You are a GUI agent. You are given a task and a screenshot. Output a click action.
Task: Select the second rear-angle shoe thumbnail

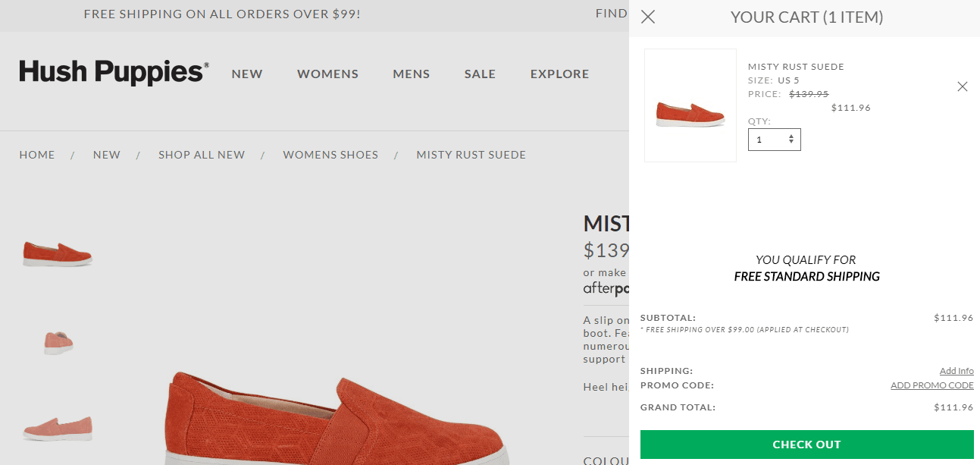tap(58, 342)
